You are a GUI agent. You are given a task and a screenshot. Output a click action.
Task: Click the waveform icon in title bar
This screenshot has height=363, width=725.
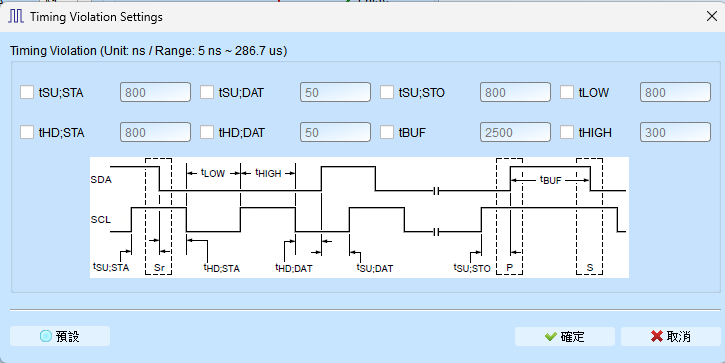pyautogui.click(x=16, y=17)
